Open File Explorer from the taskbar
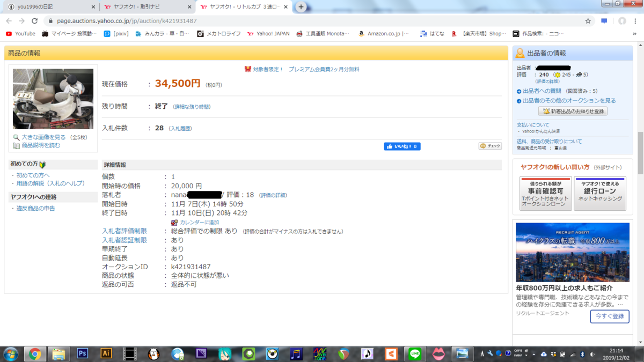This screenshot has width=644, height=362. coord(58,354)
